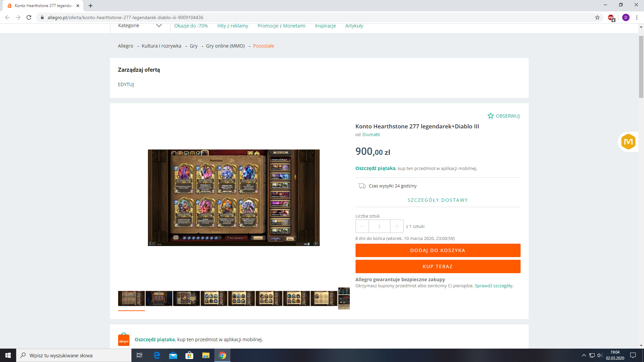The height and width of the screenshot is (362, 644).
Task: Open the volume control in the tray
Action: coord(600,355)
